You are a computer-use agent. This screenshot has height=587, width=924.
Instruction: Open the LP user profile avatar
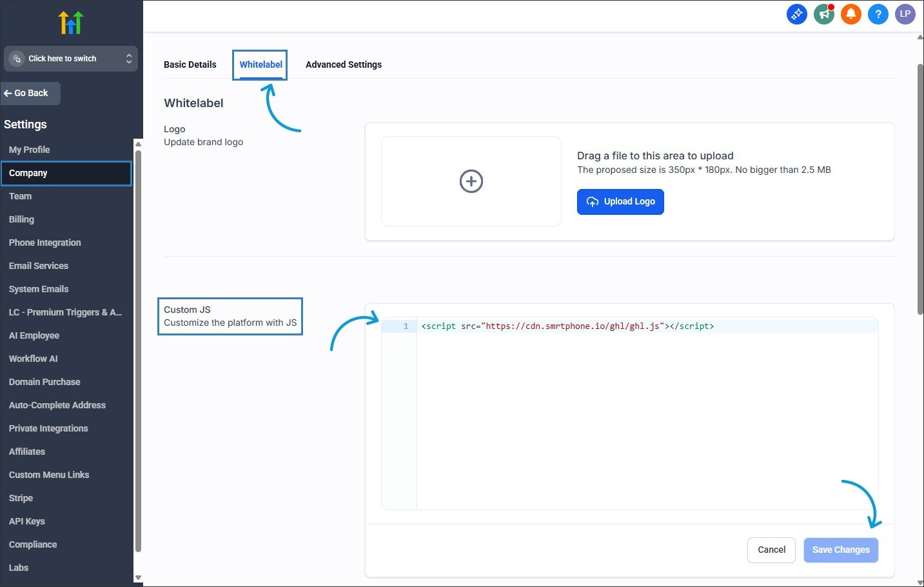pos(905,14)
